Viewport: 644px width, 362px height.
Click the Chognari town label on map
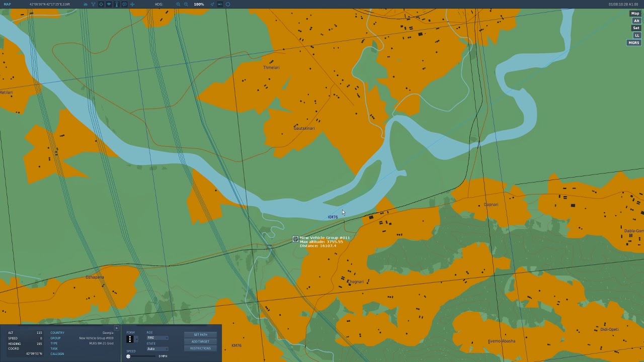(x=355, y=282)
